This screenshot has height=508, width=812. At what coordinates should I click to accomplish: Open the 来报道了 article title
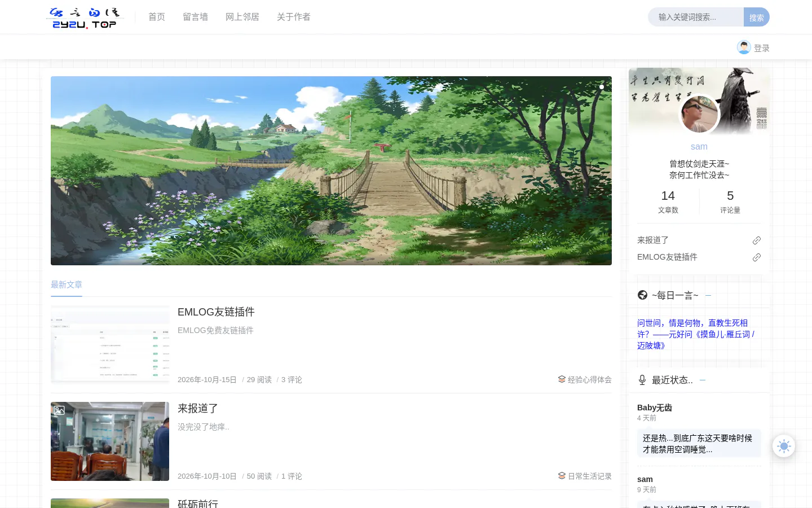(198, 409)
